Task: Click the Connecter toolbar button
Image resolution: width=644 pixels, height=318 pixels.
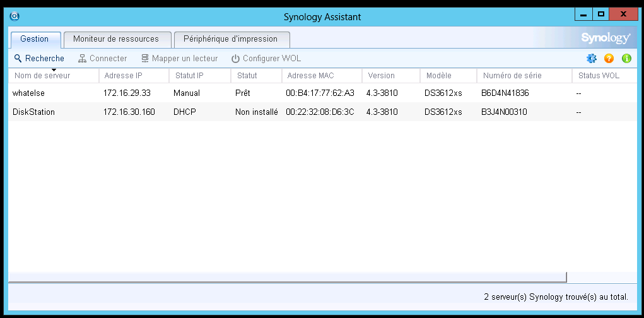Action: pos(103,58)
